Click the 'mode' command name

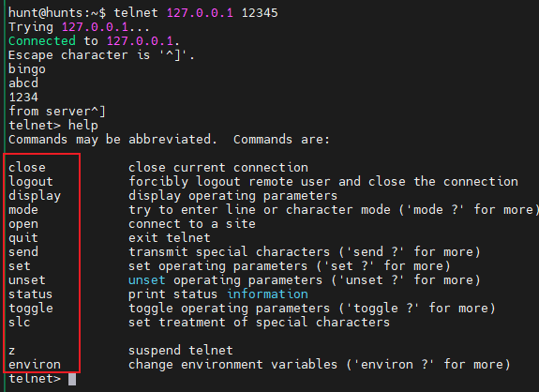coord(23,210)
